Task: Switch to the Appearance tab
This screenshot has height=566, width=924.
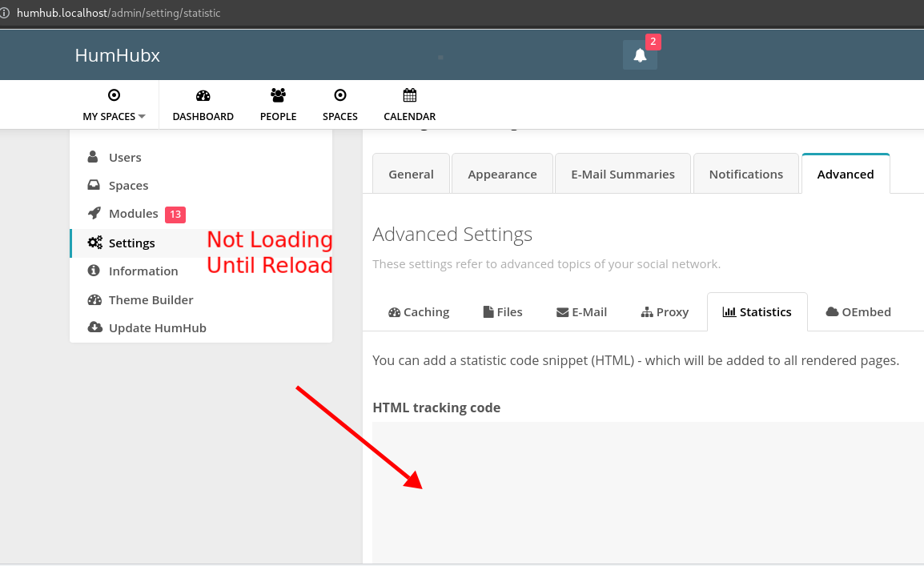Action: click(x=502, y=173)
